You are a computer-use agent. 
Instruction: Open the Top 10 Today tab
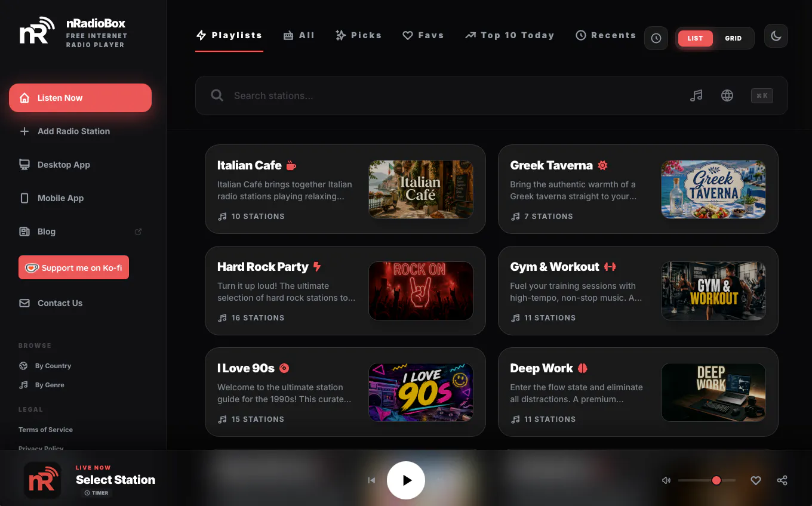[509, 35]
